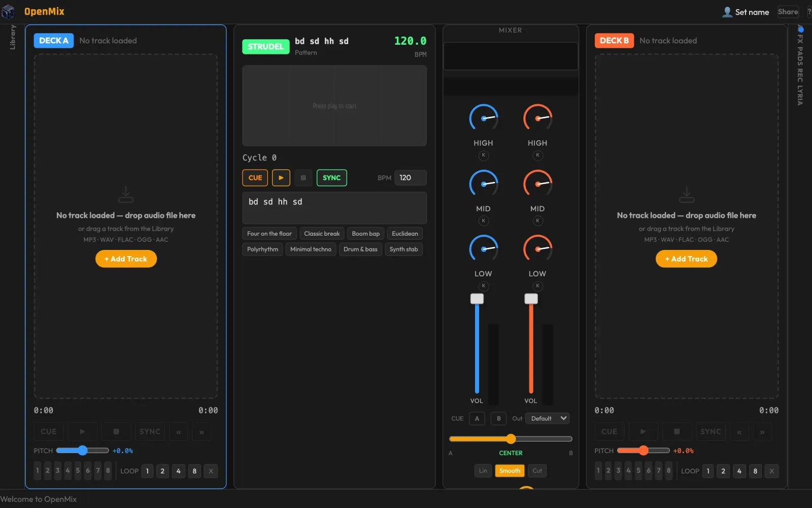Toggle headphone CUE for channel B

pos(499,419)
